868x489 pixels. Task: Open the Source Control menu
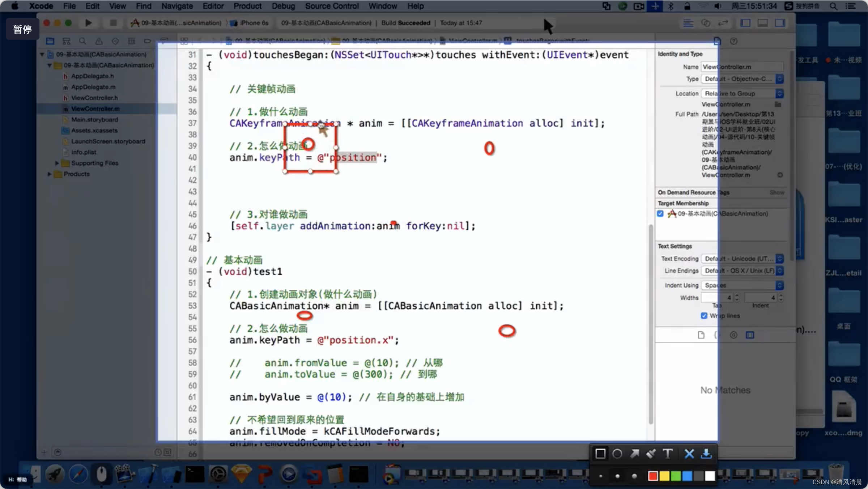point(332,6)
